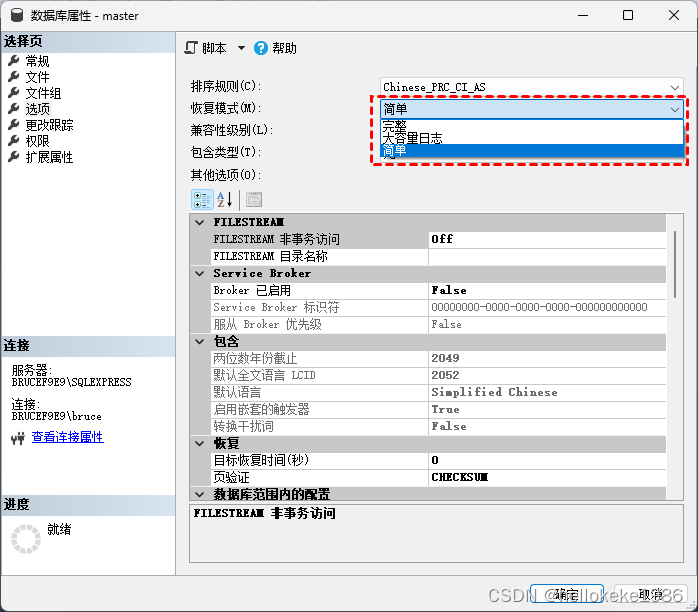
Task: Select the 两位数年份截止 row
Action: point(438,358)
